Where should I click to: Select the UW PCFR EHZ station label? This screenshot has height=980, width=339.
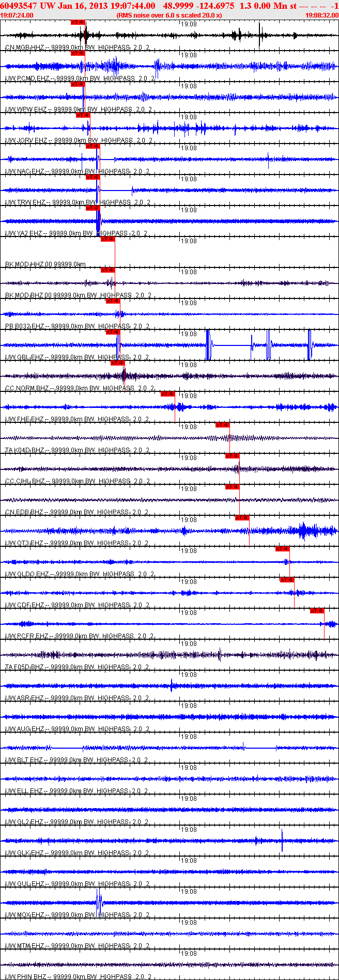[79, 636]
